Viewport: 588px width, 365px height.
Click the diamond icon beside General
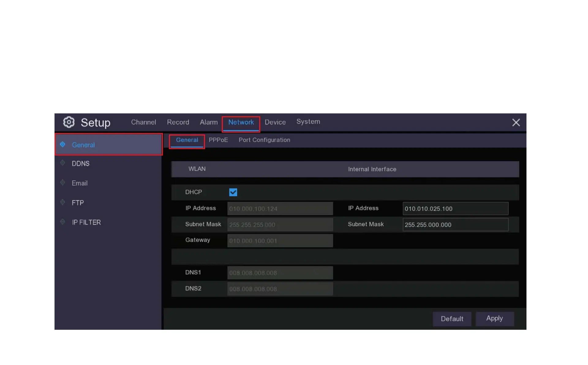point(62,144)
